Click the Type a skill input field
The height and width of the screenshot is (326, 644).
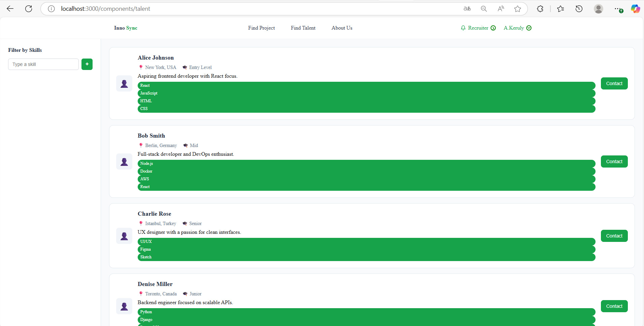pos(43,64)
